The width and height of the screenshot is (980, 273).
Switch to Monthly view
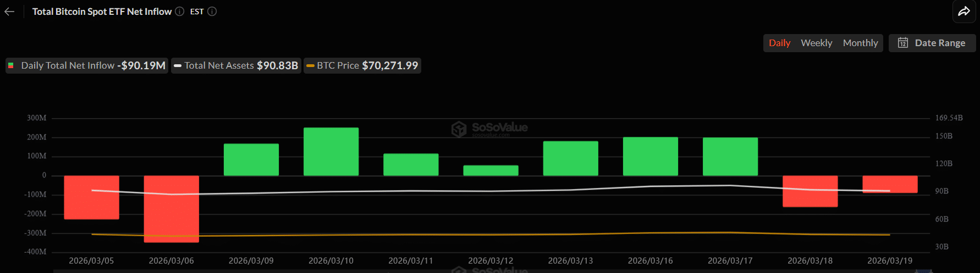pos(860,43)
